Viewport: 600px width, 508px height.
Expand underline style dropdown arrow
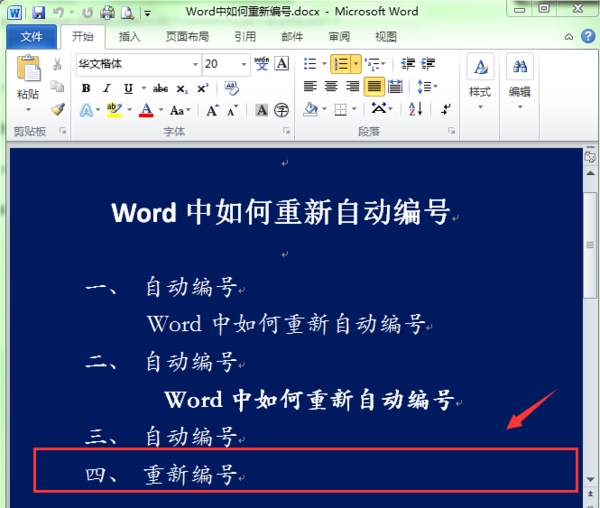click(144, 88)
